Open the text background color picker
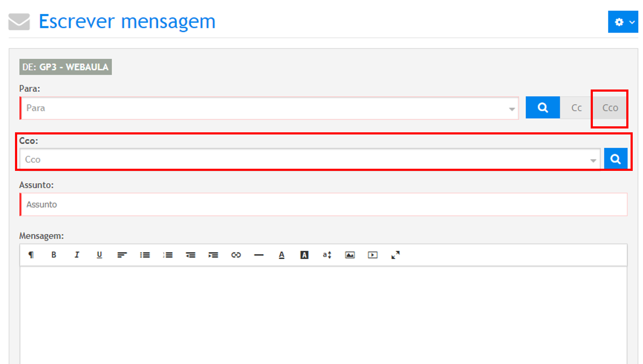The image size is (643, 364). point(304,255)
